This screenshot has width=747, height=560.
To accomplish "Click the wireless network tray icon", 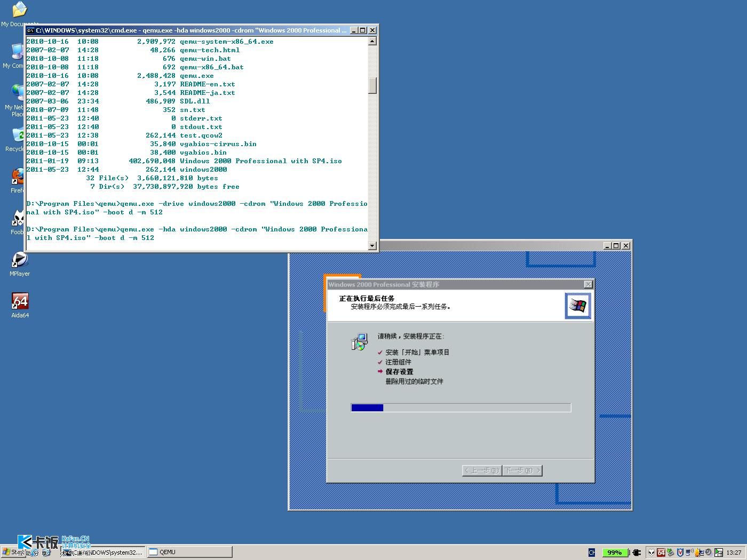I will point(689,553).
